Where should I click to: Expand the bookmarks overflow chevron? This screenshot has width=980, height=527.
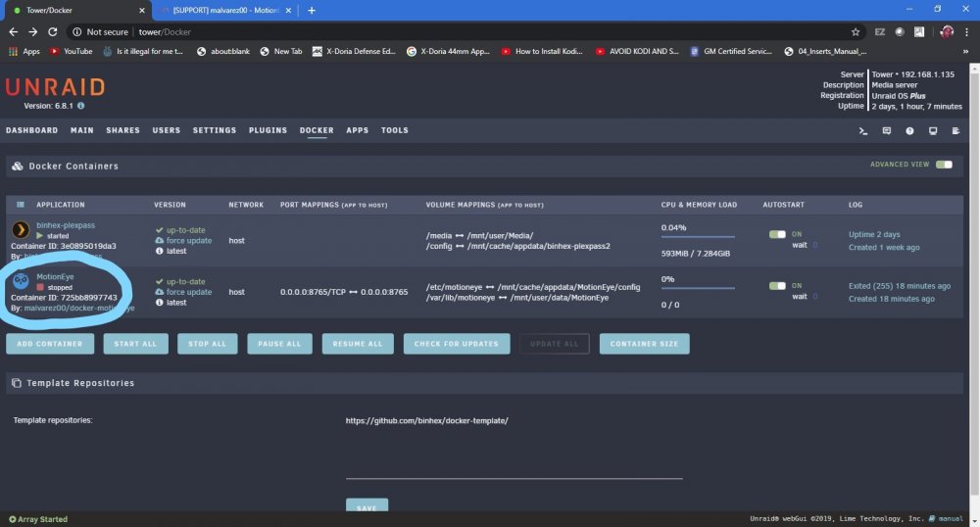pos(965,51)
